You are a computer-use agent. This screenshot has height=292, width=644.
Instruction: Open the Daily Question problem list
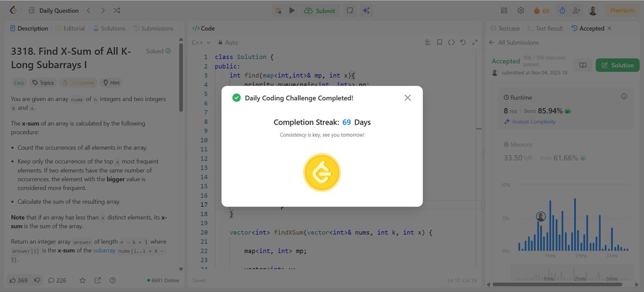(53, 10)
